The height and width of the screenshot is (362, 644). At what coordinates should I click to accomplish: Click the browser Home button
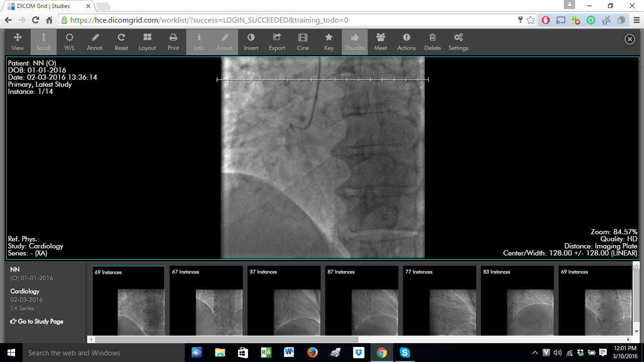(x=49, y=20)
